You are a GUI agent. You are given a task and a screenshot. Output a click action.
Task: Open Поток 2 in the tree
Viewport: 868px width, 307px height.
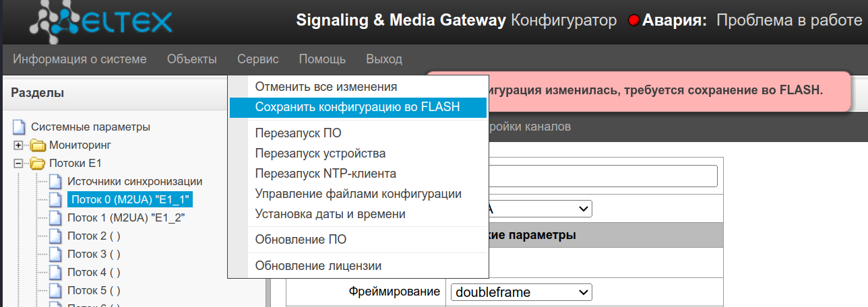[93, 236]
